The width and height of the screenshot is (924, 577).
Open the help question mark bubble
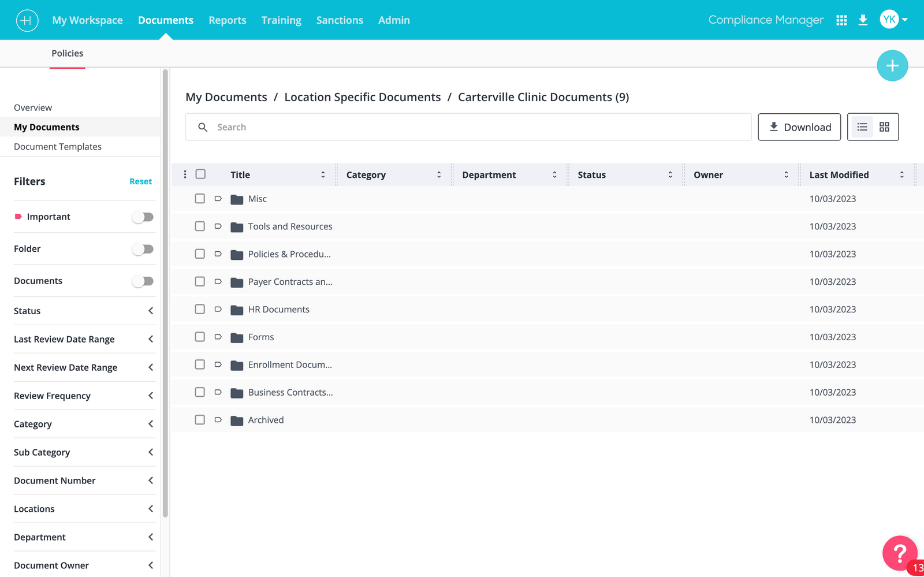click(899, 553)
